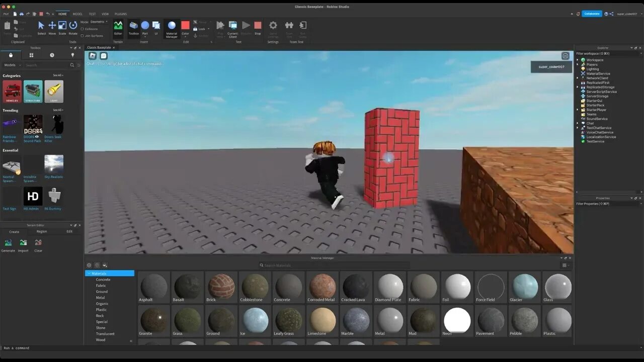Click the Roblox menu icon in viewport
Screen dimensions: 644x362
93,56
